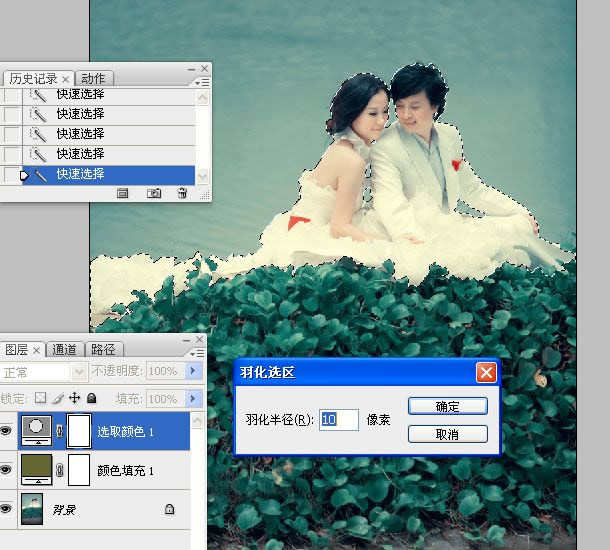The width and height of the screenshot is (610, 550).
Task: Toggle visibility of 颜色填充 1 layer
Action: [x=8, y=470]
